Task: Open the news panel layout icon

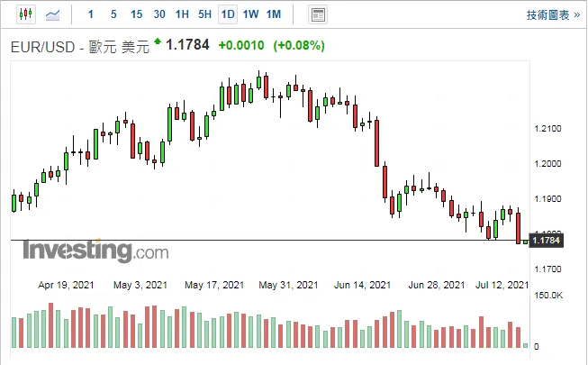Action: click(x=318, y=14)
